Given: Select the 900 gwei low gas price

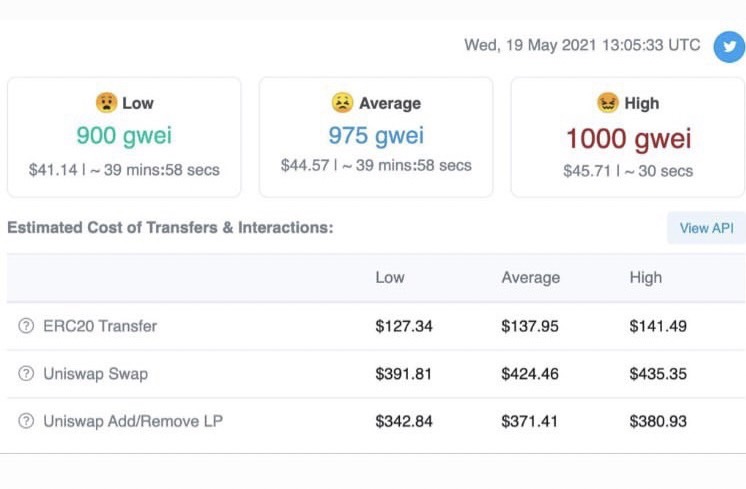Looking at the screenshot, I should (124, 136).
